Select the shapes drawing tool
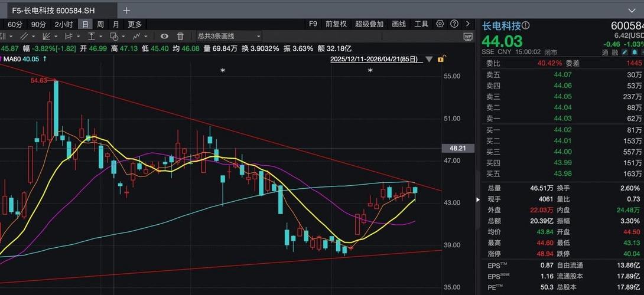The image size is (644, 295). [x=114, y=36]
